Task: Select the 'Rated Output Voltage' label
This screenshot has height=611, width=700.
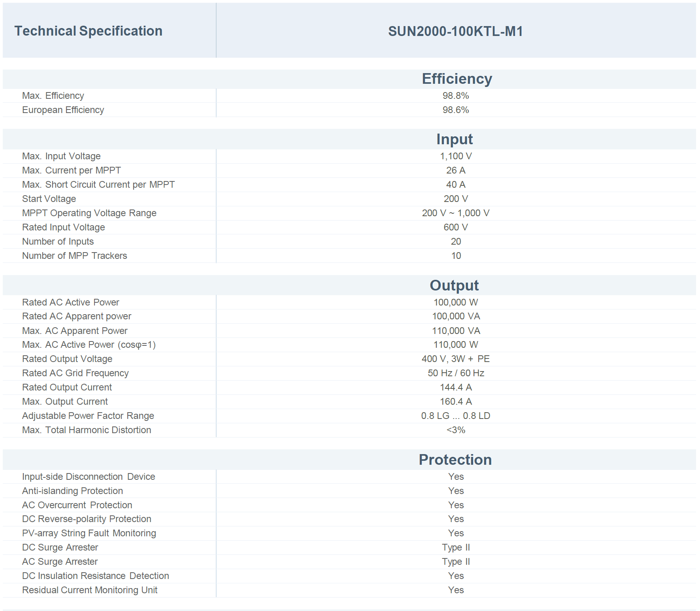Action: [67, 359]
